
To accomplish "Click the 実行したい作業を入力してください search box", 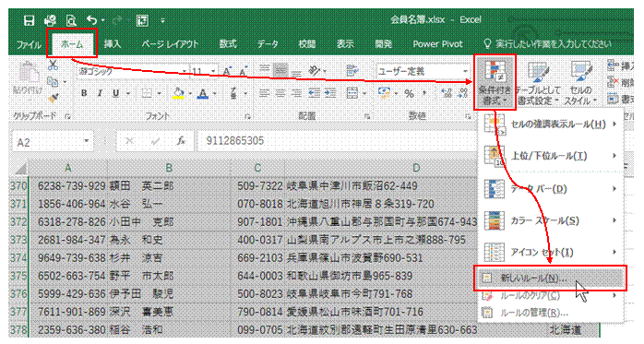I will click(x=548, y=44).
